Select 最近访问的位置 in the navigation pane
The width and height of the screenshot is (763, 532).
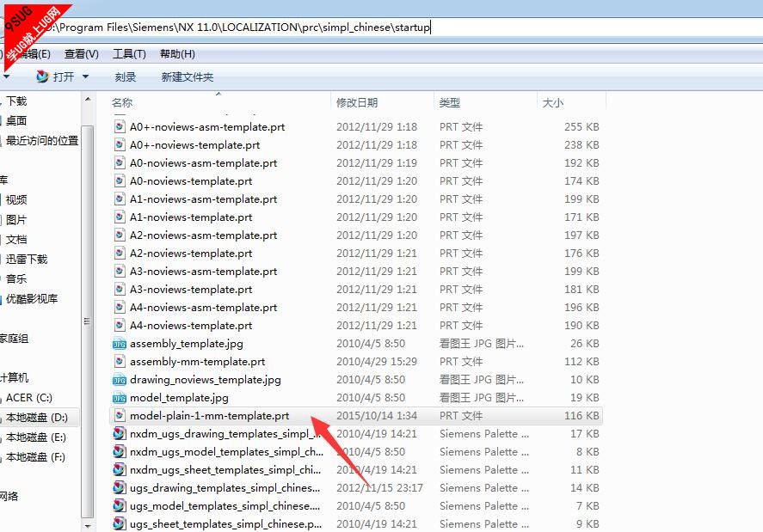pyautogui.click(x=42, y=141)
